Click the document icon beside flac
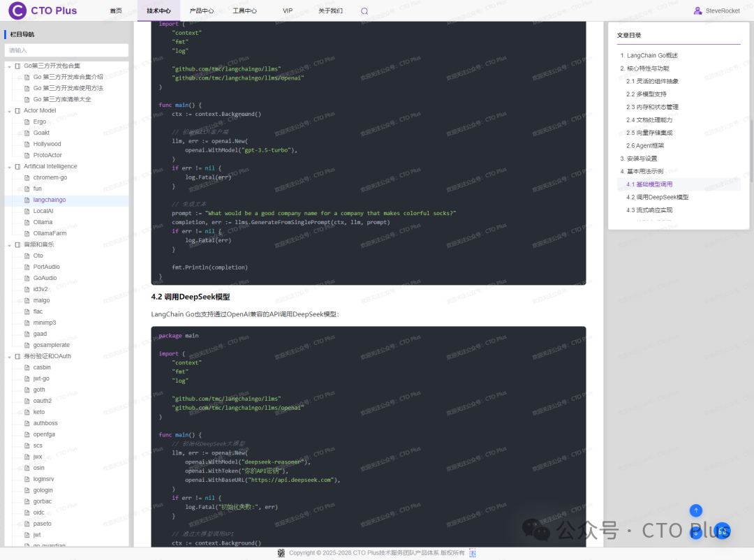 27,311
